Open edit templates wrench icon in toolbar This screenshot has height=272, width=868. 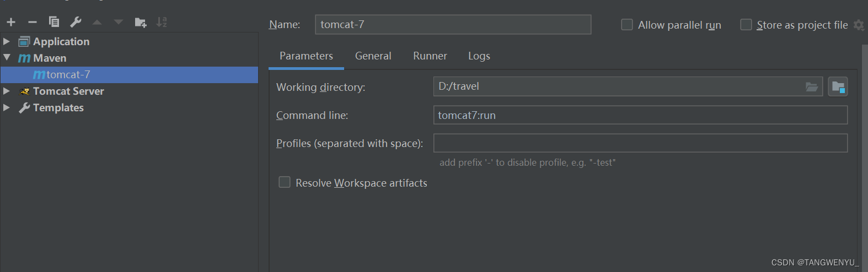[76, 22]
